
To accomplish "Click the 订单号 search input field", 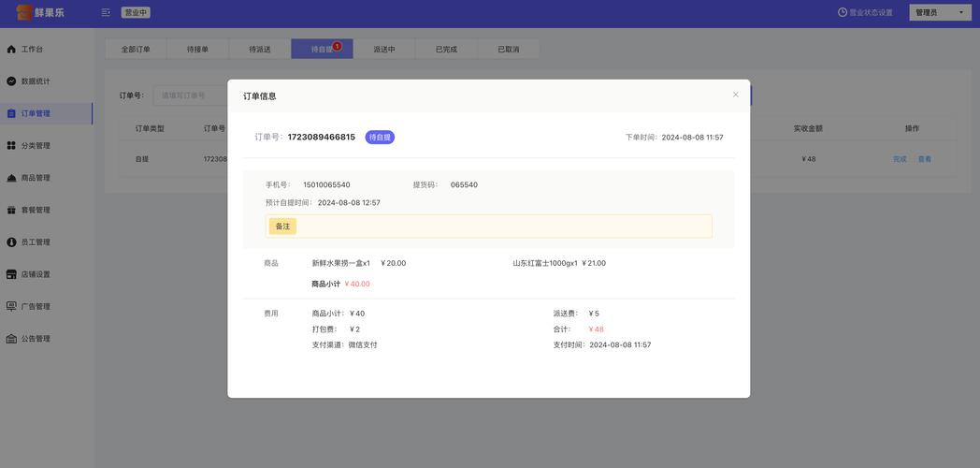I will [191, 95].
